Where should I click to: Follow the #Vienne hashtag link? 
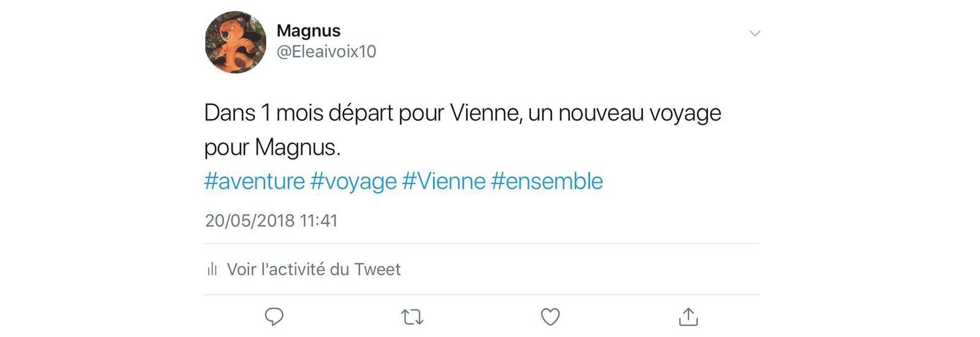(444, 182)
